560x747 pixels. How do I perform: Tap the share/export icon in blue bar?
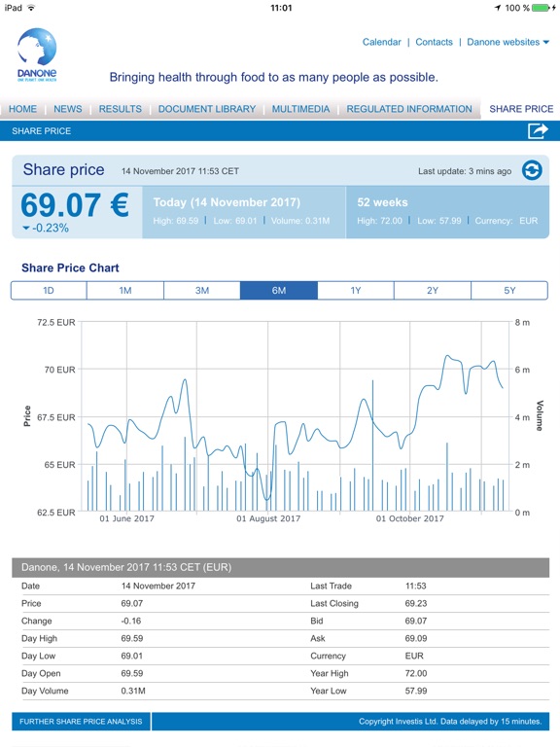click(x=538, y=130)
